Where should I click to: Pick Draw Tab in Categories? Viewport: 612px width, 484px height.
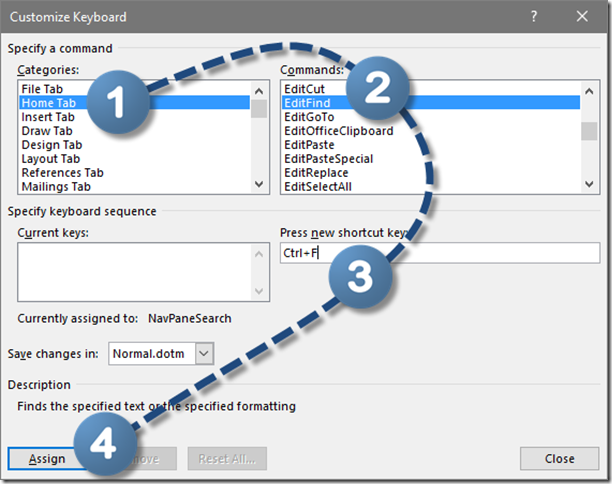click(45, 131)
